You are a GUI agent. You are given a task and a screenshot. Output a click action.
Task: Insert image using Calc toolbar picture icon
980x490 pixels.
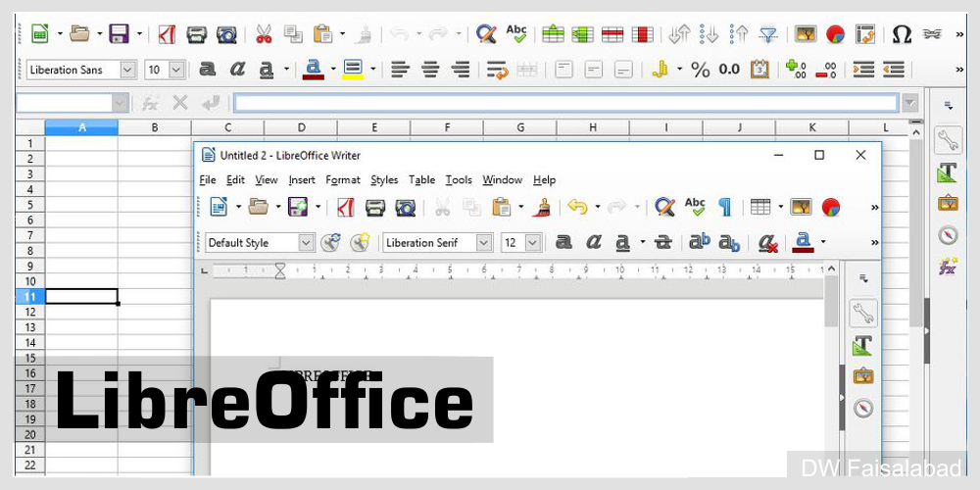tap(806, 33)
